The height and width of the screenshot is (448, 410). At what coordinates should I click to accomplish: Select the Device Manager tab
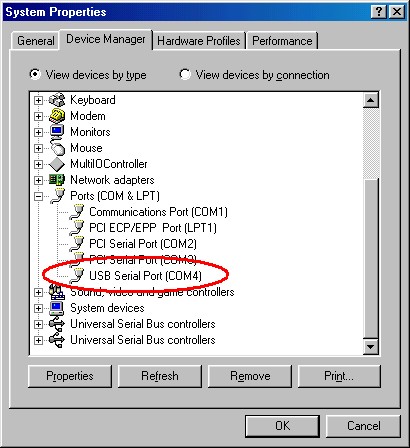[x=106, y=39]
